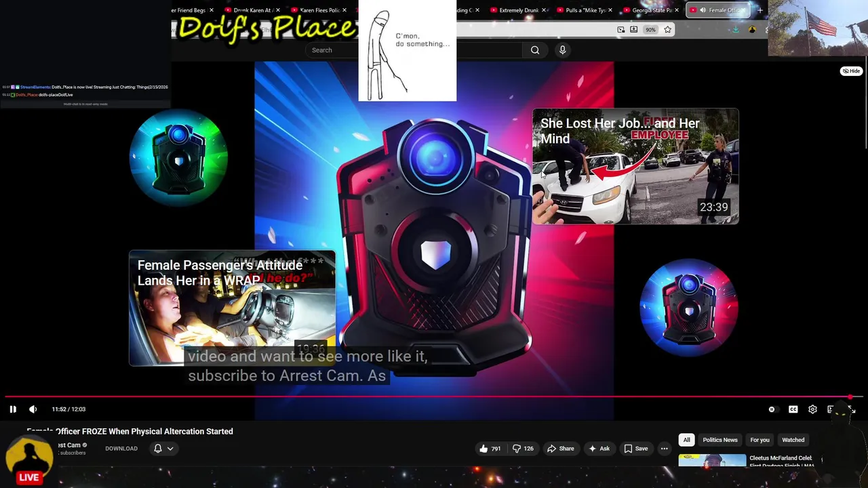Open the Ask AI button
The height and width of the screenshot is (488, 868).
pyautogui.click(x=599, y=449)
